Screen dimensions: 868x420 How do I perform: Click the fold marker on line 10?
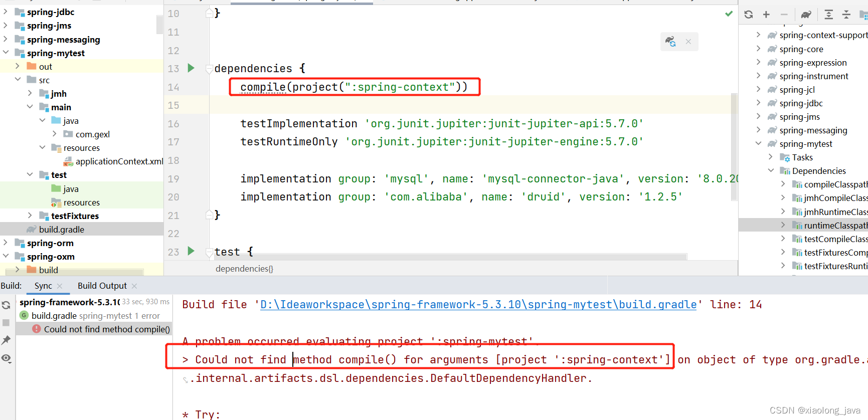tap(209, 13)
